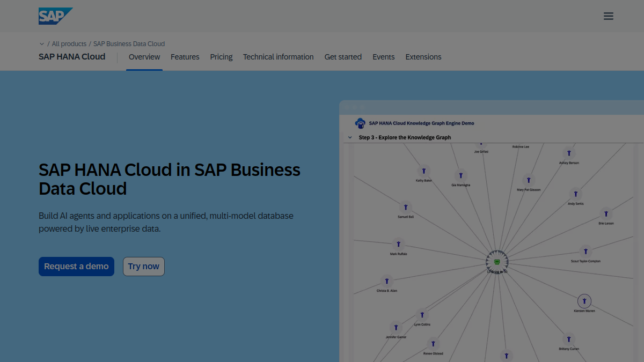Follow the SAP Business Data Cloud breadcrumb
Image resolution: width=644 pixels, height=362 pixels.
pyautogui.click(x=129, y=44)
